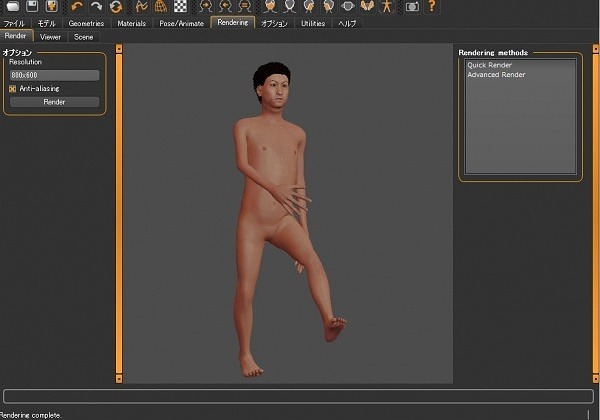Click left scrollbar top arrow
600x420 pixels.
[119, 49]
